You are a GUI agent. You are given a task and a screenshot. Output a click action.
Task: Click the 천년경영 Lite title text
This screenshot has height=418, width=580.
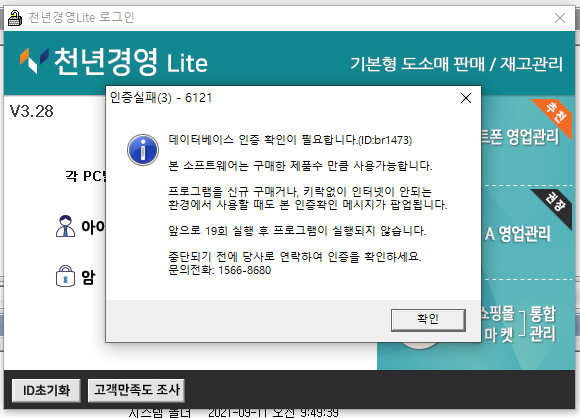point(131,62)
